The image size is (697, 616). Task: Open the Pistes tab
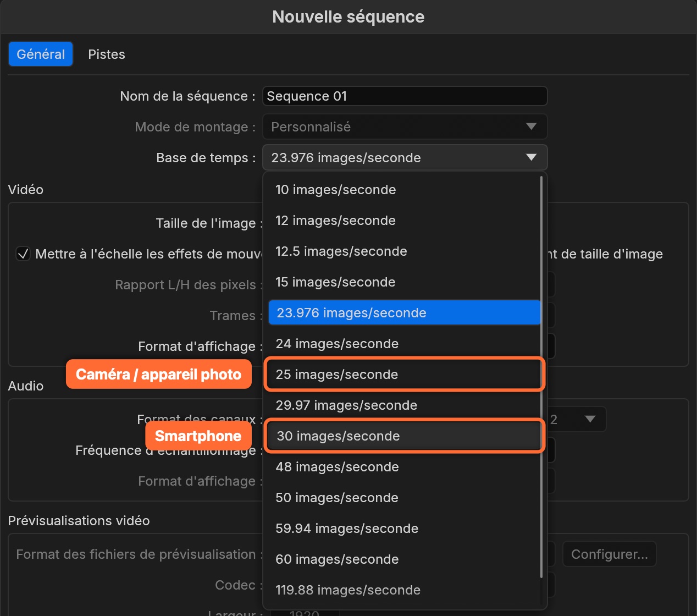107,54
